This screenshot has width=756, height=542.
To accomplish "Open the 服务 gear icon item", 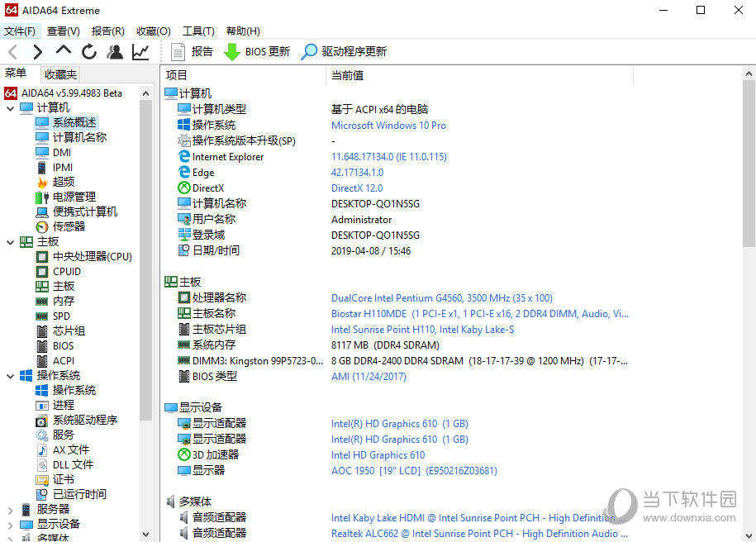I will tap(55, 435).
